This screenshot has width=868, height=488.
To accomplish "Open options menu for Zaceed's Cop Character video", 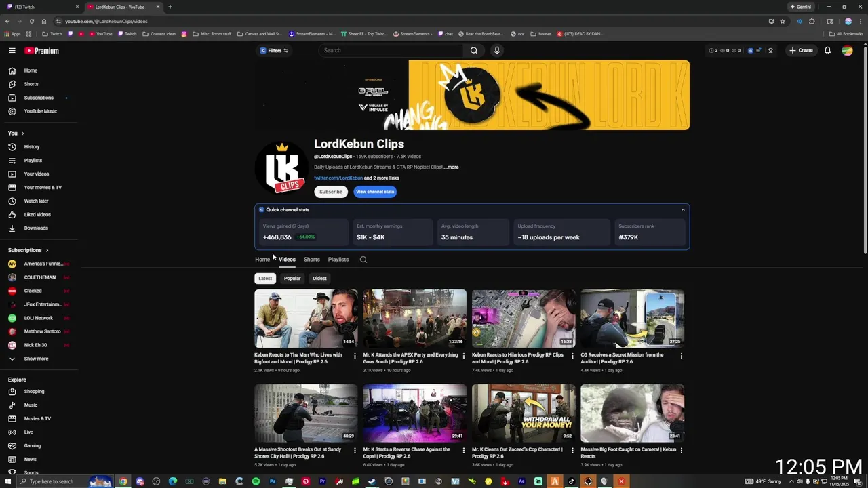I will tap(572, 450).
